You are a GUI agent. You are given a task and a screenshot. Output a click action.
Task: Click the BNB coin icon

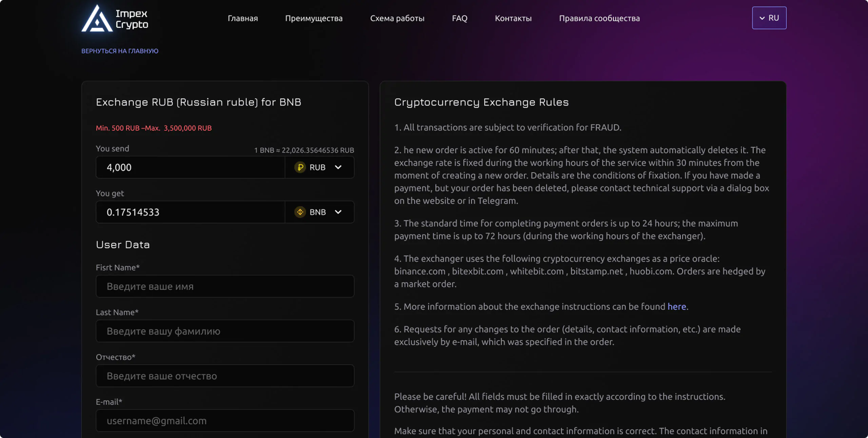[x=300, y=212]
